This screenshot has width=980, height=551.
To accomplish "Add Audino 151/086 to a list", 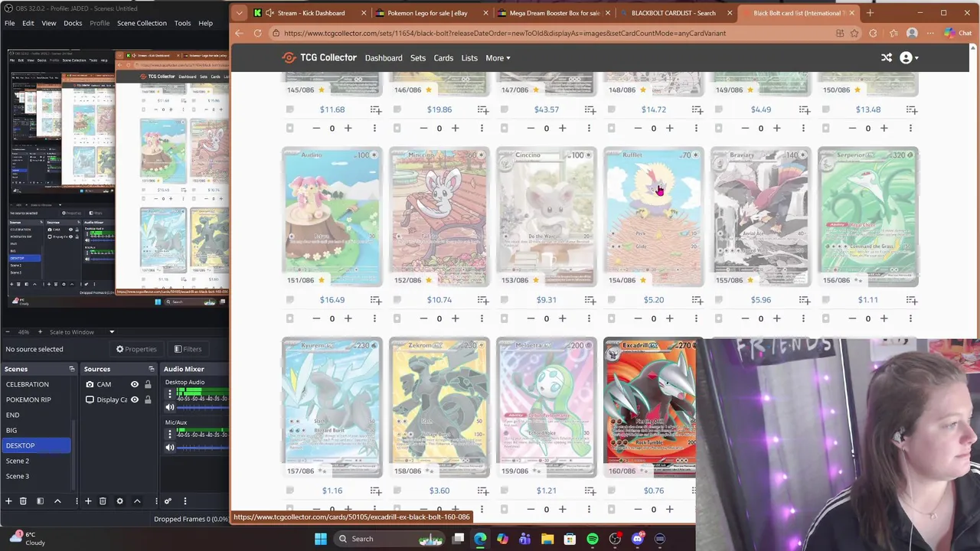I will 375,300.
